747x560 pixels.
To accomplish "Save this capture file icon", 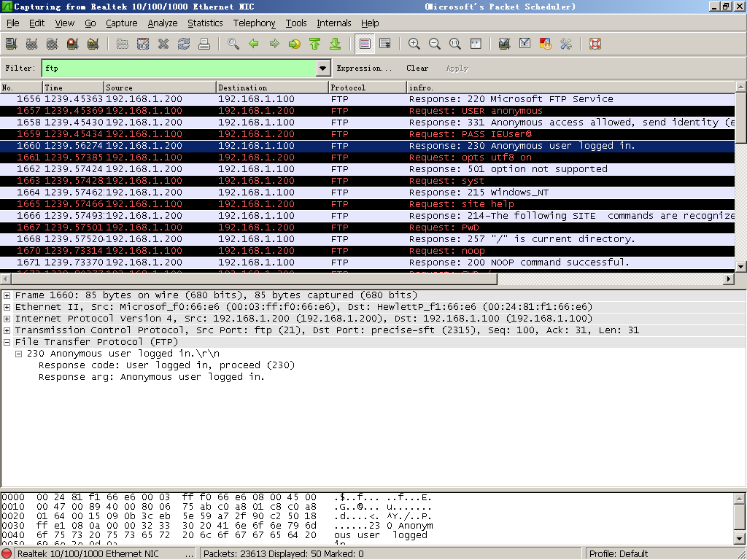I will (x=143, y=44).
